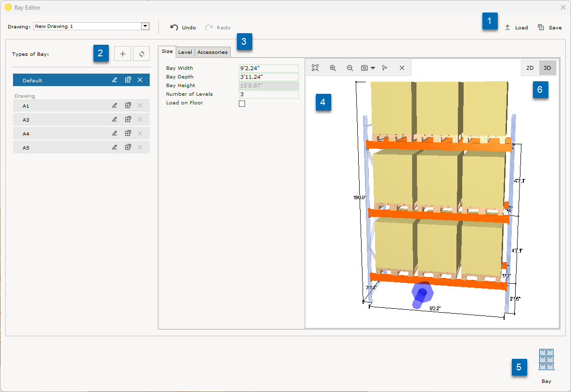This screenshot has height=392, width=571.
Task: Click the rename pencil icon for bay A1
Action: (x=115, y=105)
